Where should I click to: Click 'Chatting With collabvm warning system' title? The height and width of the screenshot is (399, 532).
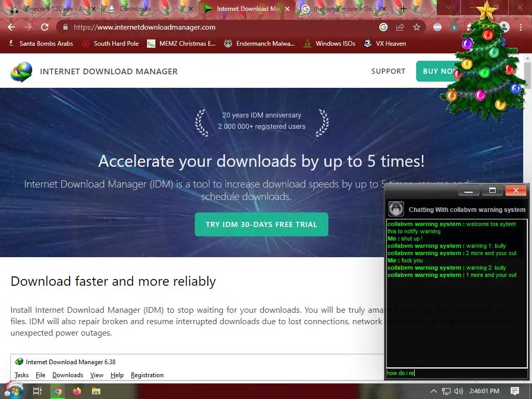pyautogui.click(x=467, y=210)
